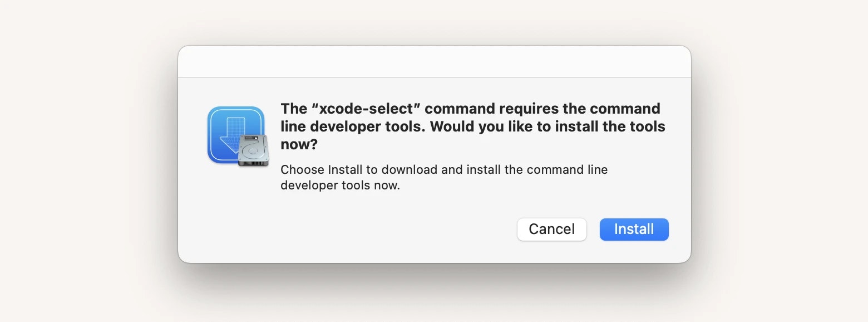Click empty dialog space left of Cancel

click(389, 229)
